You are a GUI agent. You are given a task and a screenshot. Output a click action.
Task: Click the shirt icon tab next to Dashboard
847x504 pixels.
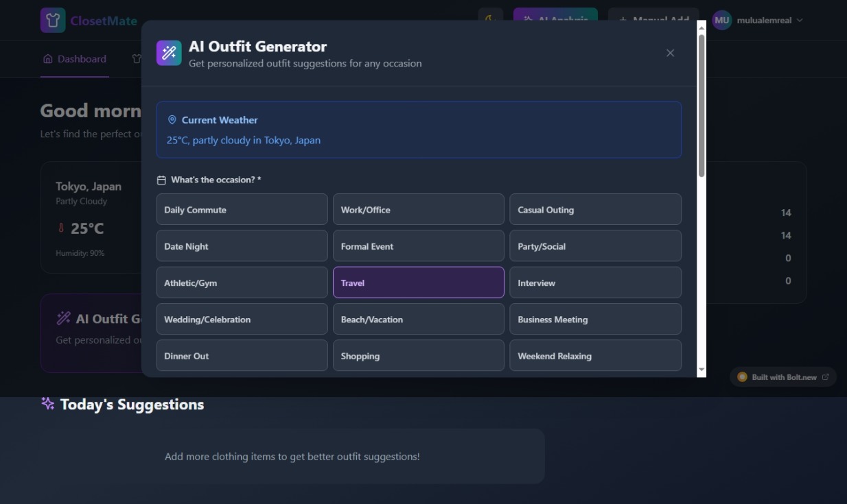pos(137,59)
